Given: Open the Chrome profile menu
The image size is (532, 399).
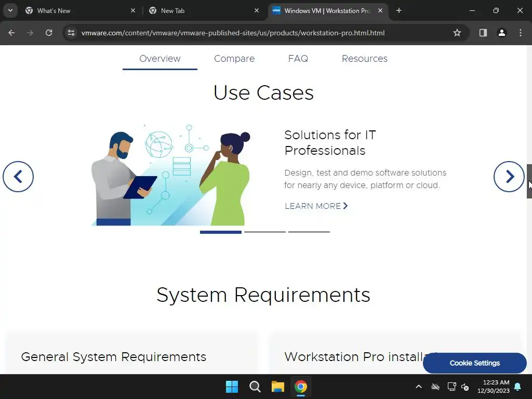Looking at the screenshot, I should click(x=502, y=33).
